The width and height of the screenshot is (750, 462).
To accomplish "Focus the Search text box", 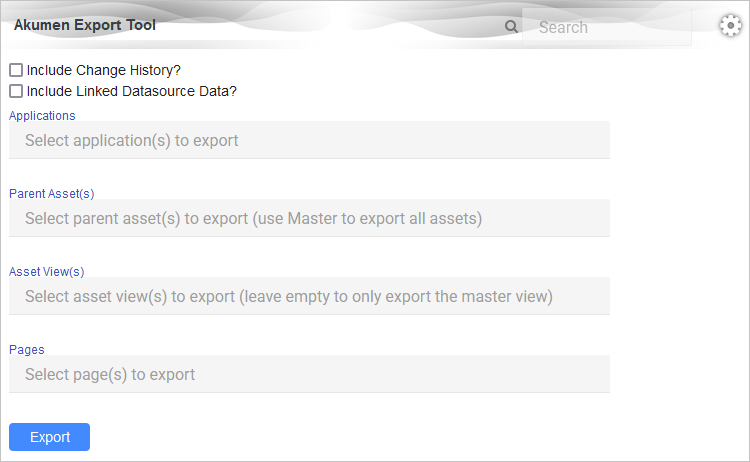I will click(606, 28).
